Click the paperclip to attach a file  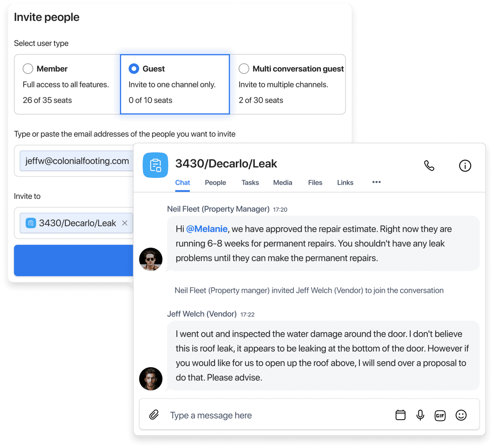point(154,415)
